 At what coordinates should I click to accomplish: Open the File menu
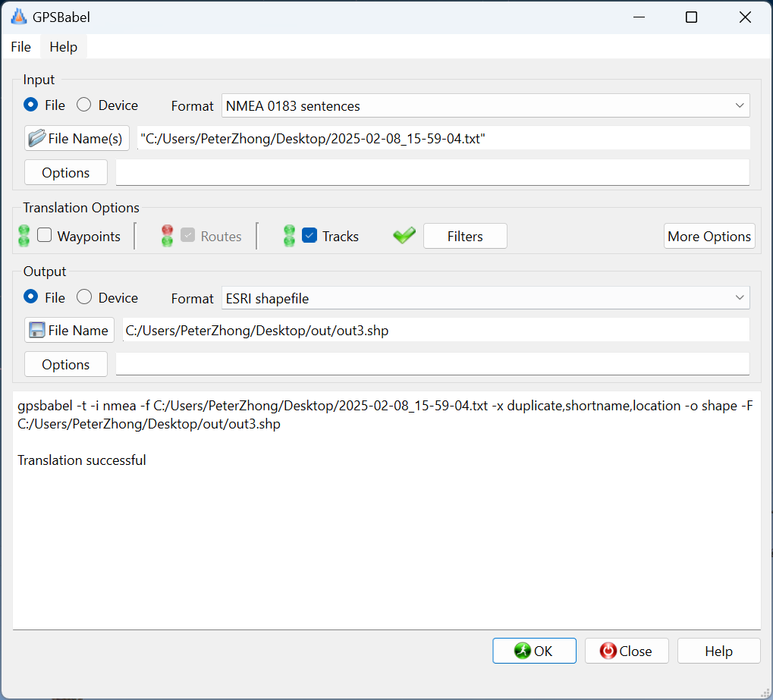tap(20, 47)
